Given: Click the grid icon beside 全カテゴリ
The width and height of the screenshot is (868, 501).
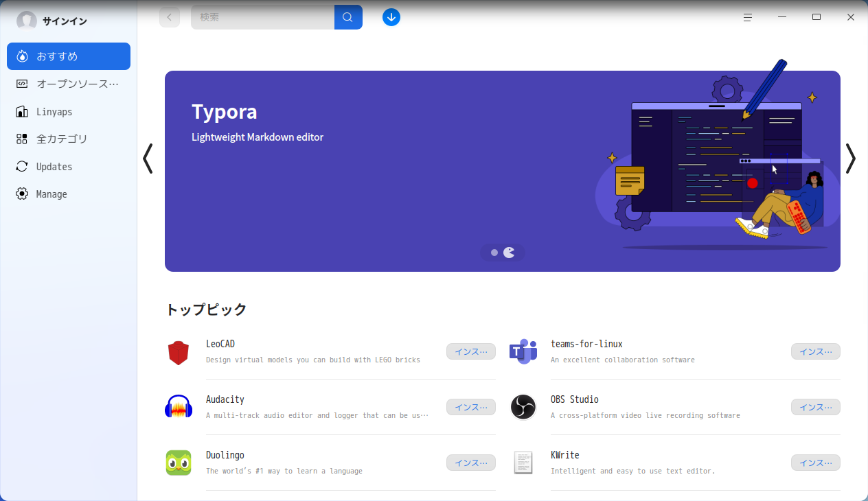Looking at the screenshot, I should click(x=22, y=139).
